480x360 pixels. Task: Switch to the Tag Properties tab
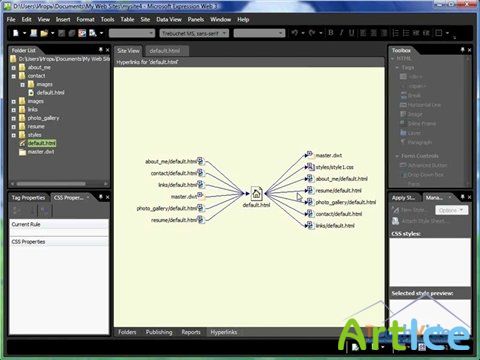(28, 198)
